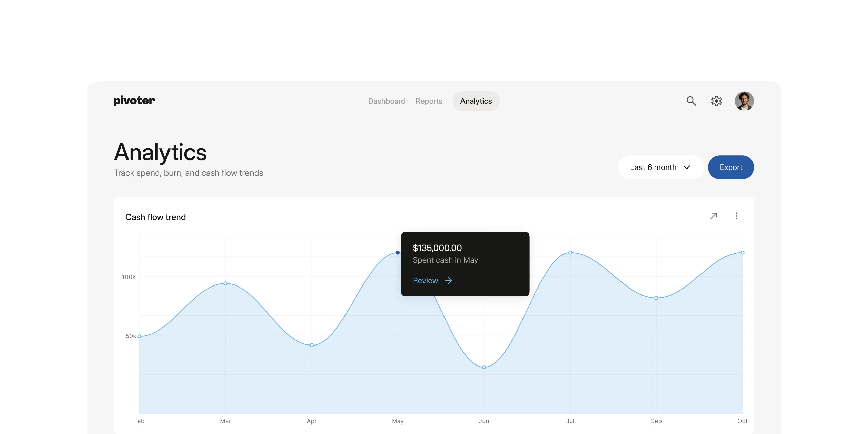
Task: Click the arrow next to Review
Action: pyautogui.click(x=448, y=281)
